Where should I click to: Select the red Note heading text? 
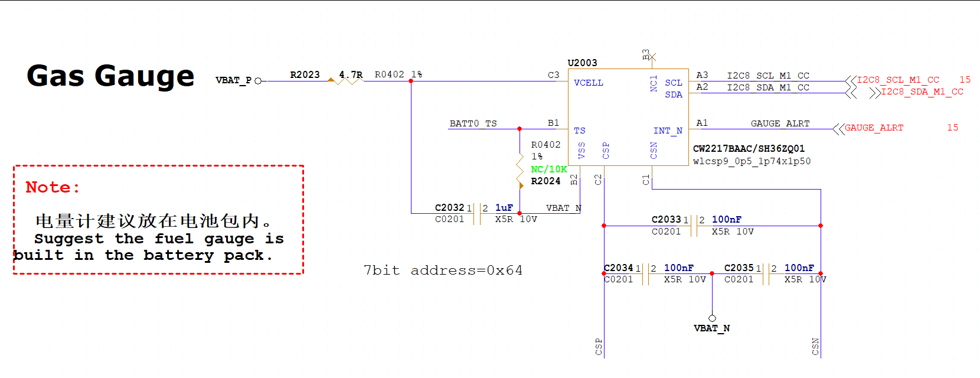click(x=53, y=187)
